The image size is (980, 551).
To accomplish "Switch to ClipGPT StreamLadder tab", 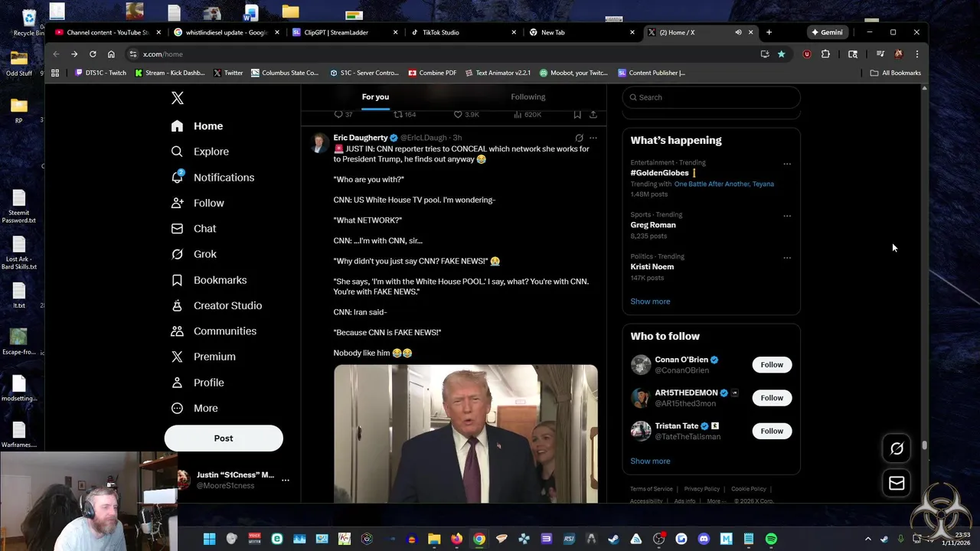I will (345, 32).
